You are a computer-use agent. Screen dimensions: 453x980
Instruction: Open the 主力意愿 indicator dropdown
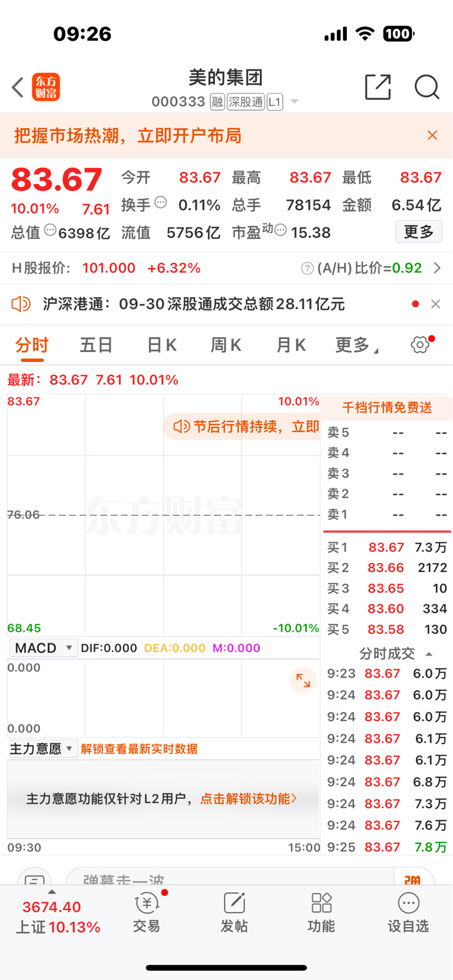[x=43, y=749]
